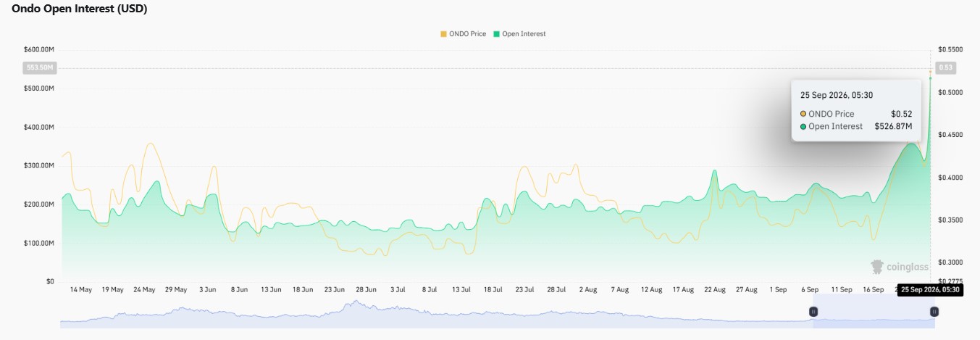The height and width of the screenshot is (340, 980).
Task: Click the 0.53 right axis marker
Action: click(x=945, y=67)
